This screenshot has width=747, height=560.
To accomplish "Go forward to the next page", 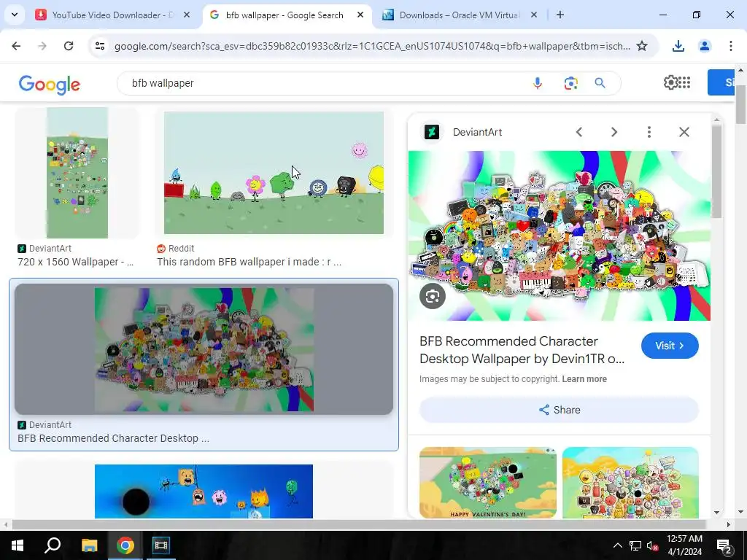I will coord(42,46).
